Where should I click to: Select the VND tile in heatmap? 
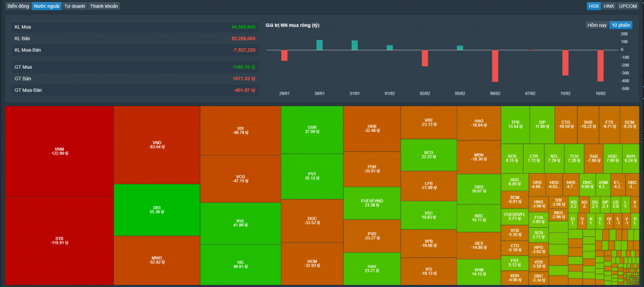coord(156,145)
